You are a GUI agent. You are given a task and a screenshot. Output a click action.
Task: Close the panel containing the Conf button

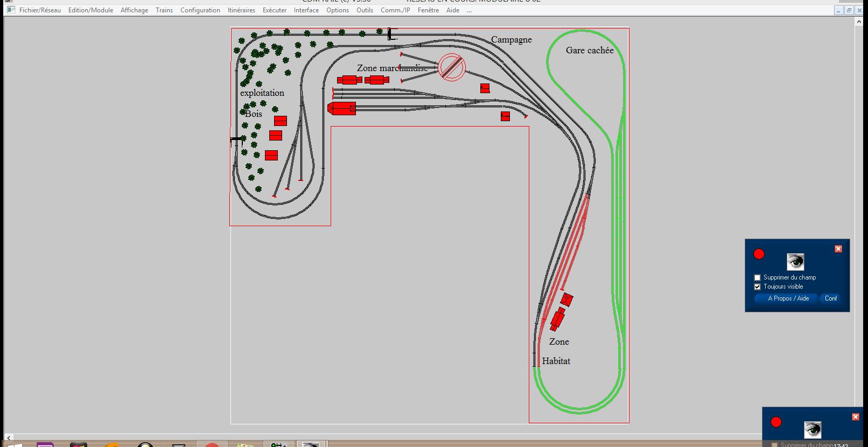(x=838, y=249)
